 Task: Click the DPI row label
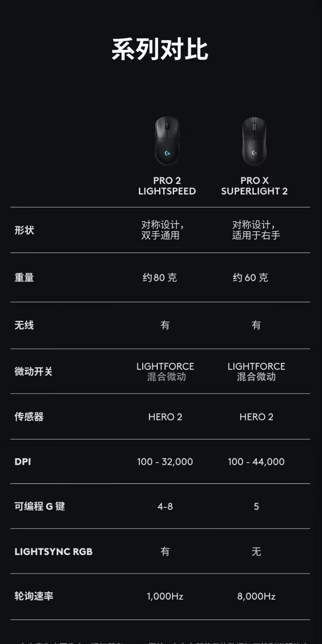(x=23, y=461)
